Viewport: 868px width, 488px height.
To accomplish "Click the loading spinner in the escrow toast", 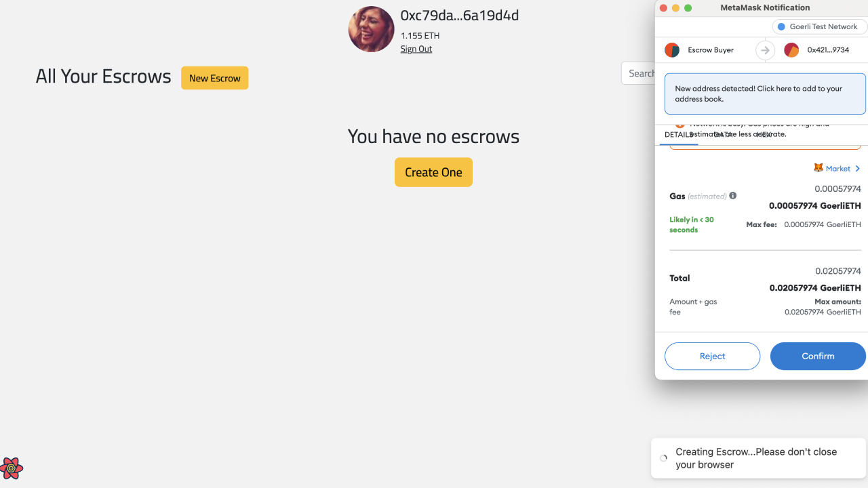I will pos(663,457).
